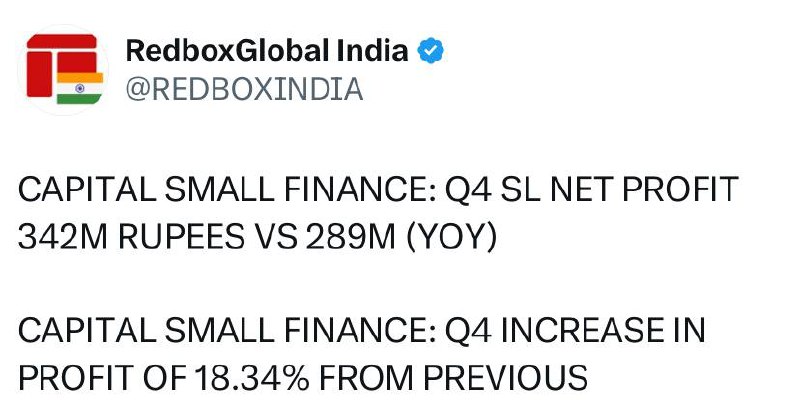Click the line ending "Q4 INCREASE IN"
Screen dimensions: 800x409
coord(362,330)
